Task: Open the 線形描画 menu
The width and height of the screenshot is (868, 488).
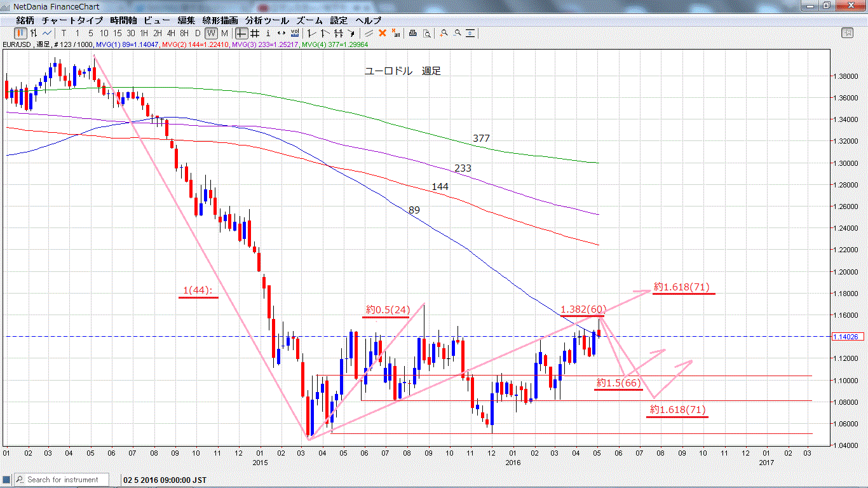Action: (x=221, y=20)
